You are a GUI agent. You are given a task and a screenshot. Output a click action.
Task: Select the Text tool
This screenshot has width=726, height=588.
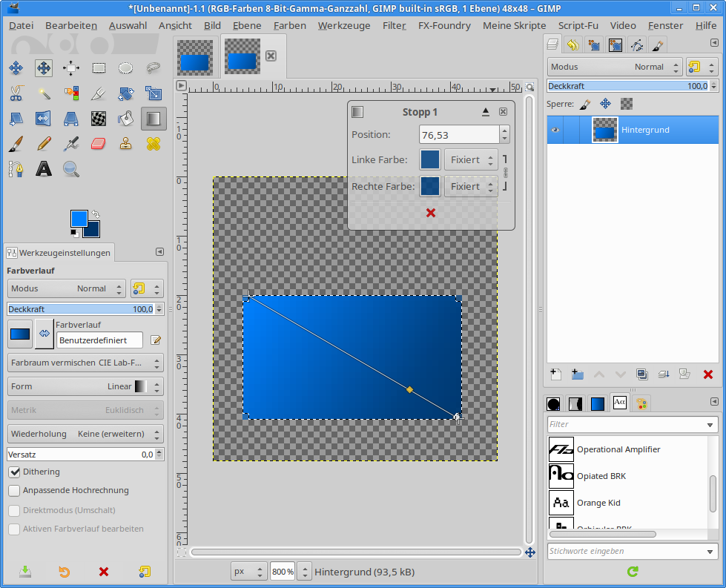44,169
